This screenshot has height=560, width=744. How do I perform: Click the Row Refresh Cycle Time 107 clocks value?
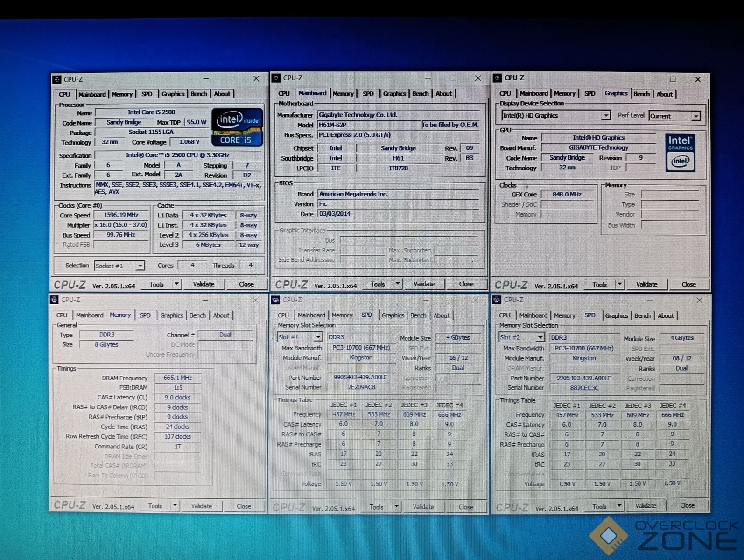click(x=177, y=436)
